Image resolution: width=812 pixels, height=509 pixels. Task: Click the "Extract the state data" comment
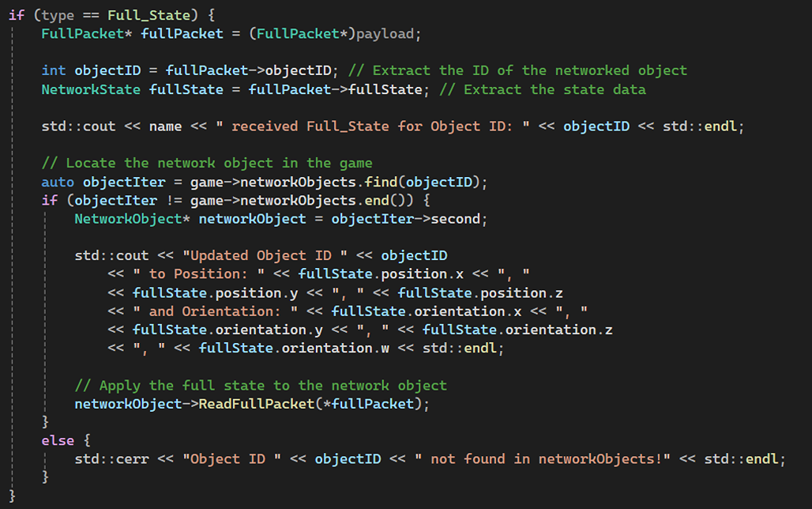(542, 89)
